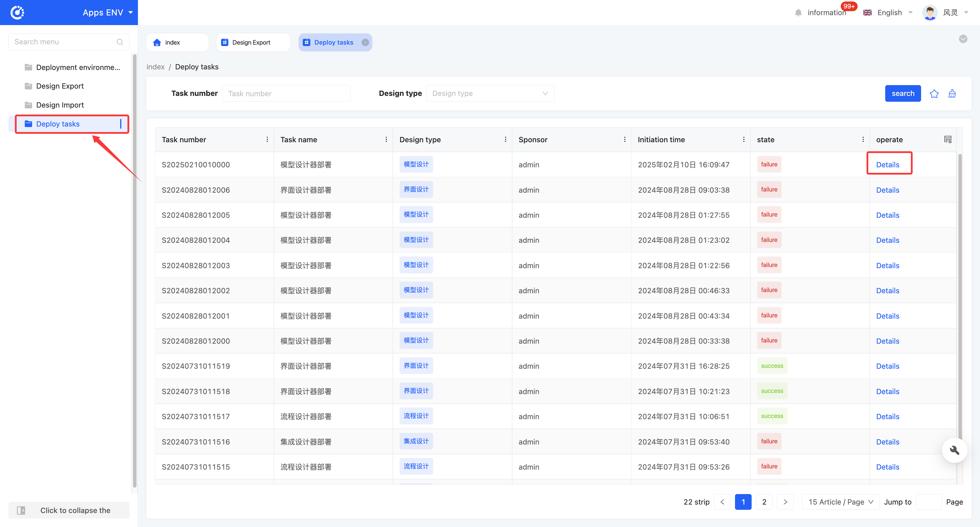This screenshot has height=527, width=980.
Task: Open the table column settings icon
Action: pyautogui.click(x=948, y=140)
